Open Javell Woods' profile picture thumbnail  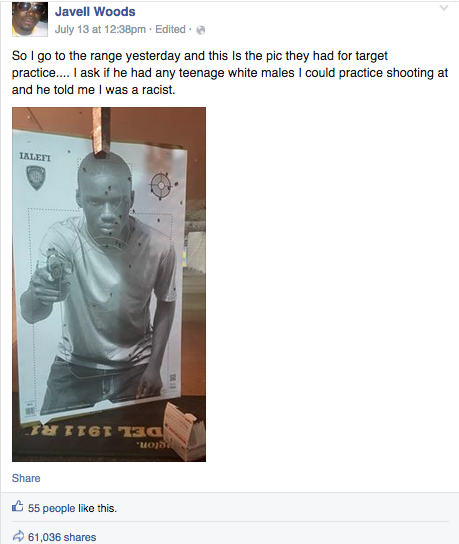click(30, 19)
